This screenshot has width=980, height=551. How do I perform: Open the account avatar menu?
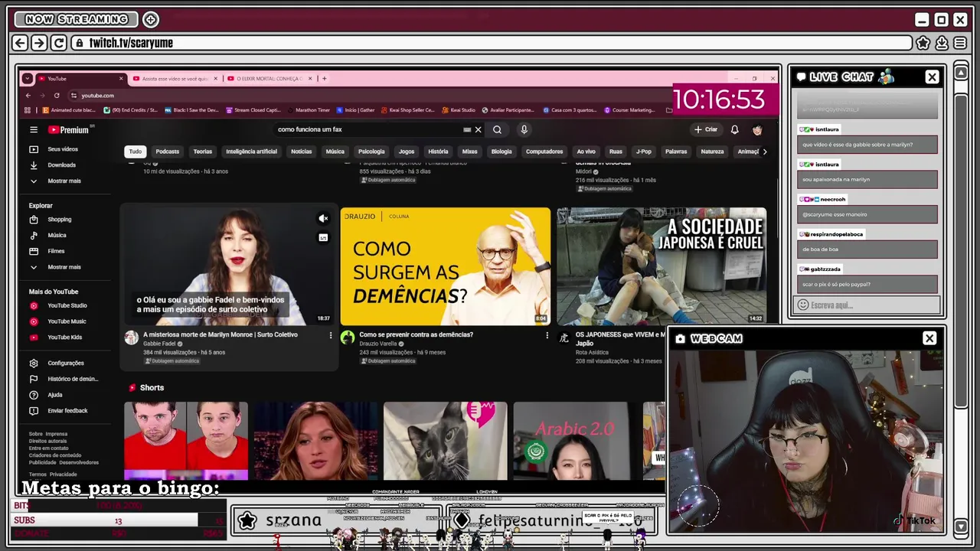point(757,130)
